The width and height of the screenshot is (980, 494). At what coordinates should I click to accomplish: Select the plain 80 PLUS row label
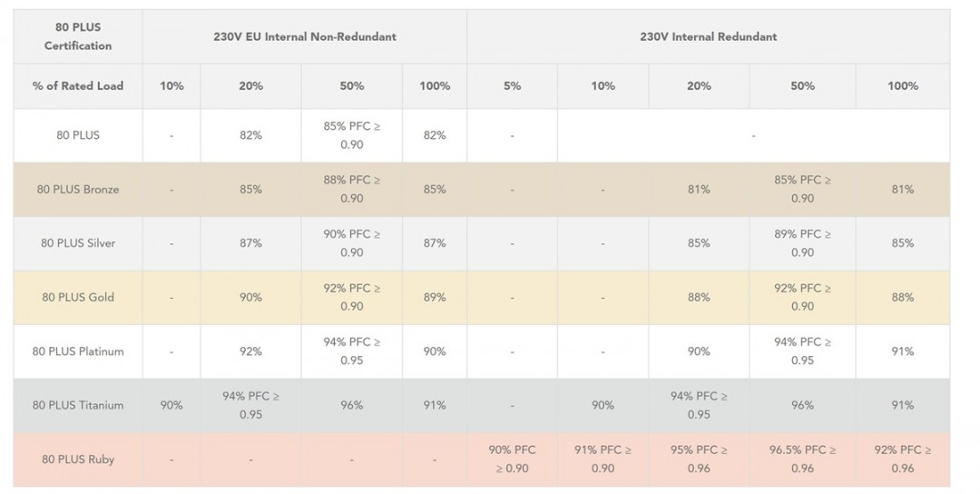(x=78, y=135)
